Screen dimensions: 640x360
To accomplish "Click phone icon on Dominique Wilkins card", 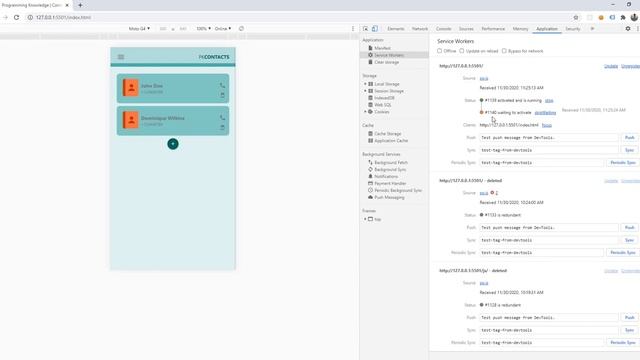I will coord(222,118).
